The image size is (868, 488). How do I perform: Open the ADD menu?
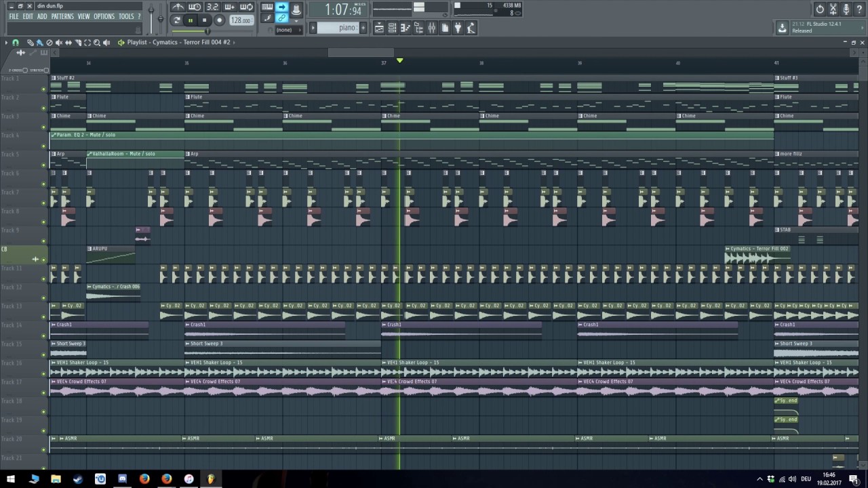42,16
